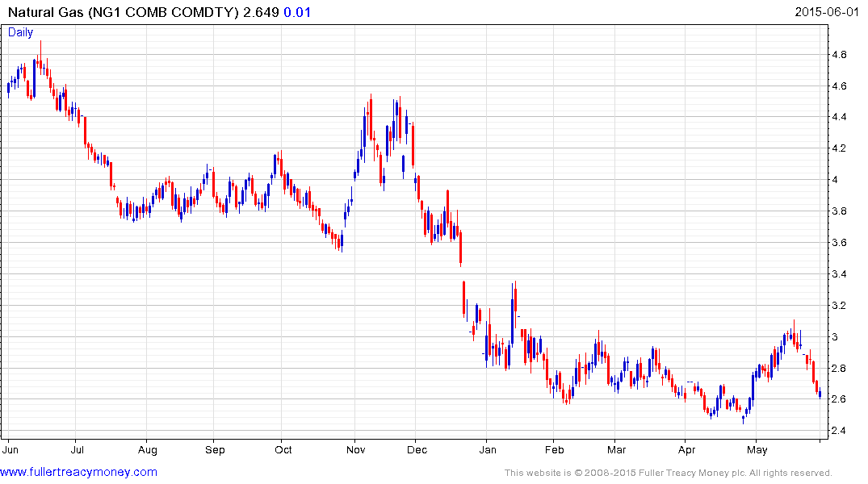Click the blue change value 0.01
Image resolution: width=868 pixels, height=484 pixels.
click(x=297, y=12)
